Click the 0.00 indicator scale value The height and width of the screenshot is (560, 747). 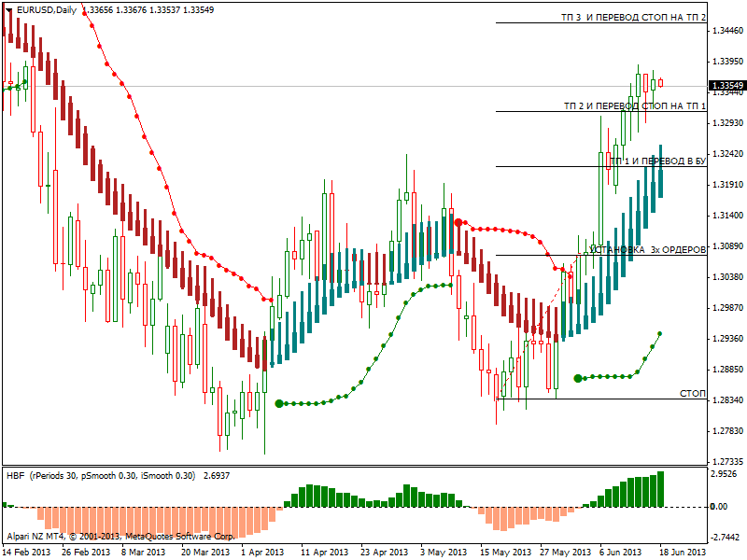tap(719, 507)
